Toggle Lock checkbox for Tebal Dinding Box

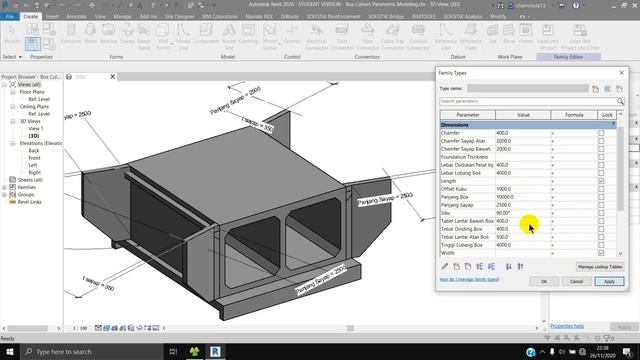pyautogui.click(x=601, y=229)
